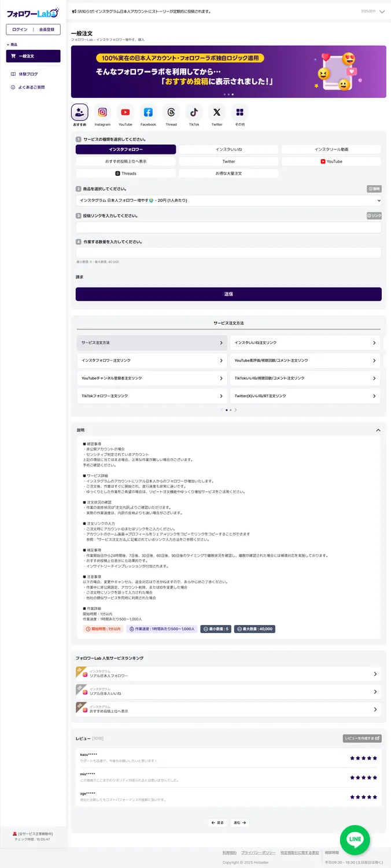The height and width of the screenshot is (868, 391).
Task: Open インスタいいね注文リンク guide card
Action: [305, 343]
